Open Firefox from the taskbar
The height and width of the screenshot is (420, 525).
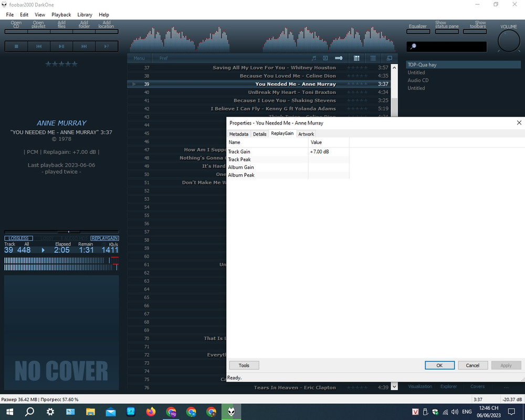151,412
